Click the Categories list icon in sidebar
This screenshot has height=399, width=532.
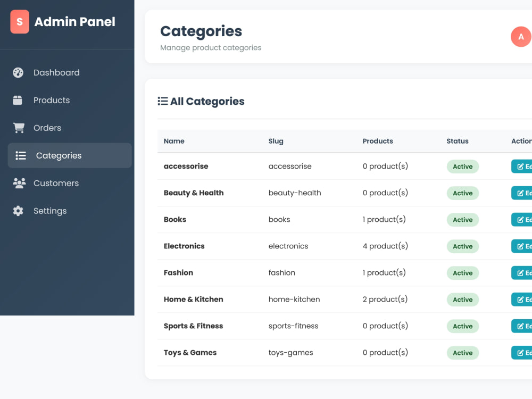pyautogui.click(x=21, y=155)
